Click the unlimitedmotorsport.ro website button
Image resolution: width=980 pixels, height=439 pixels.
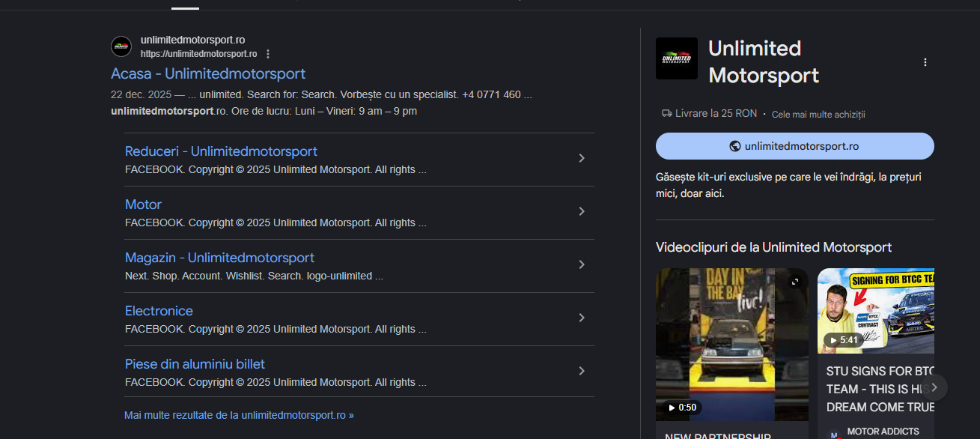point(794,146)
